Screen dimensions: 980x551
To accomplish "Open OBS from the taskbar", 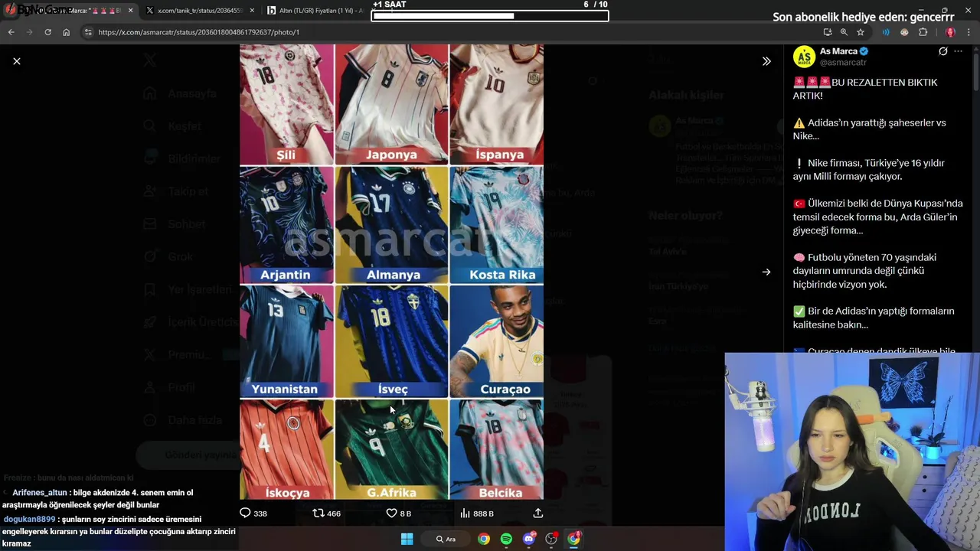I will click(x=551, y=539).
